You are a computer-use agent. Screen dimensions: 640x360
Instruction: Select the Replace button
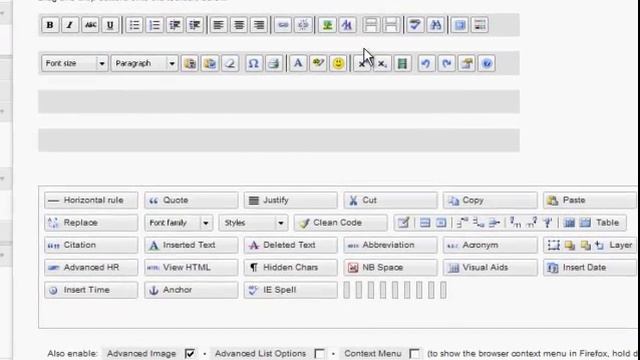91,223
